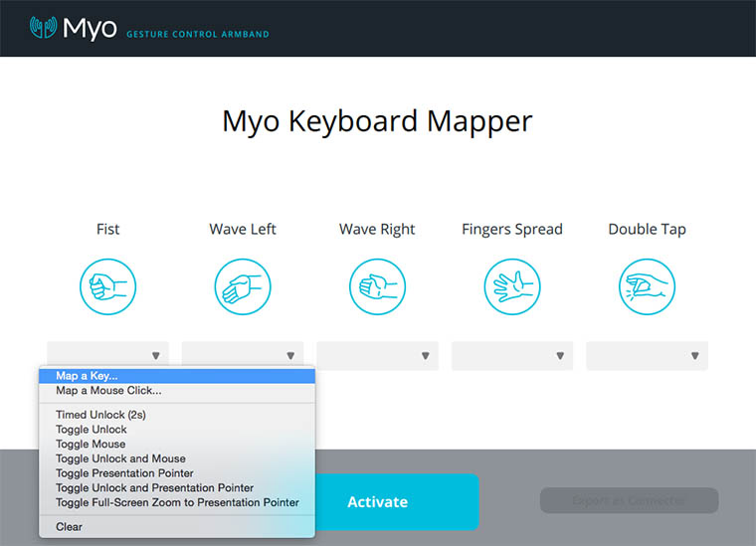This screenshot has height=546, width=756.
Task: Click the Fist gesture icon
Action: (108, 286)
